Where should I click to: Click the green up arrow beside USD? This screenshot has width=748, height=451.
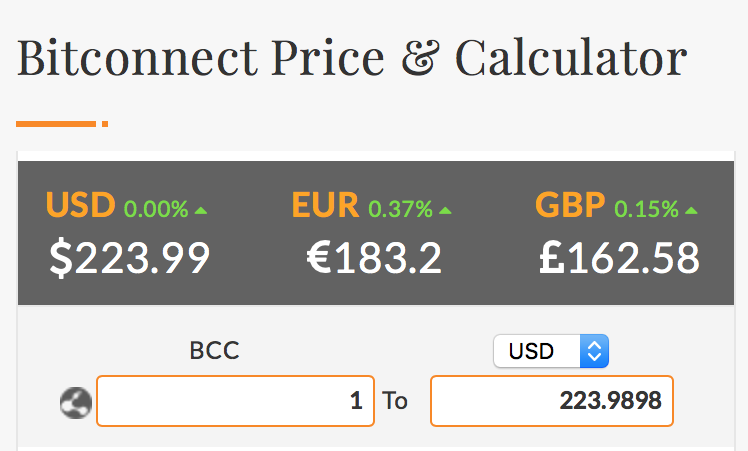pyautogui.click(x=201, y=210)
